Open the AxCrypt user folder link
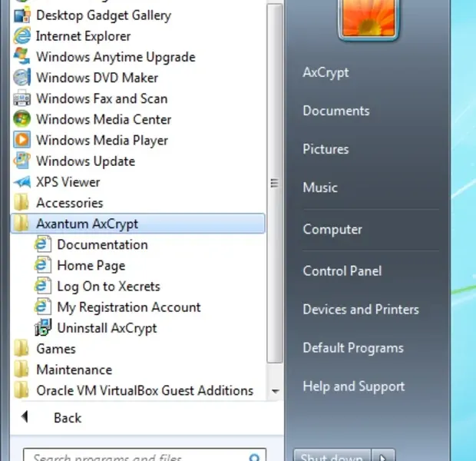This screenshot has width=476, height=461. pos(326,73)
